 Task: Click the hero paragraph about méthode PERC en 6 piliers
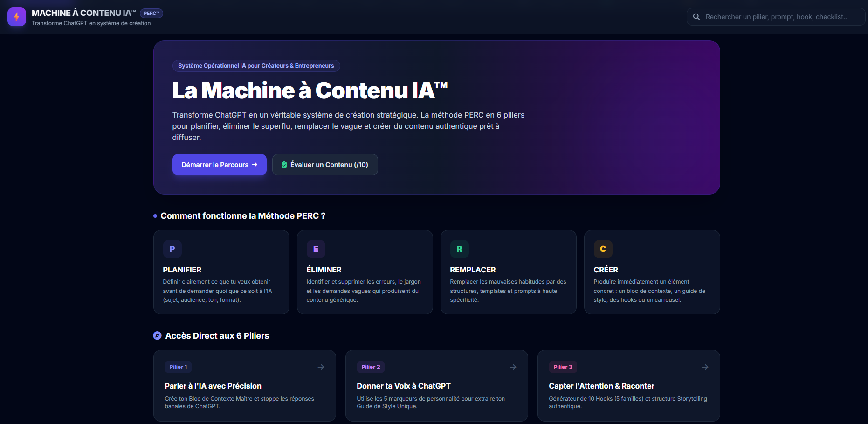tap(348, 126)
